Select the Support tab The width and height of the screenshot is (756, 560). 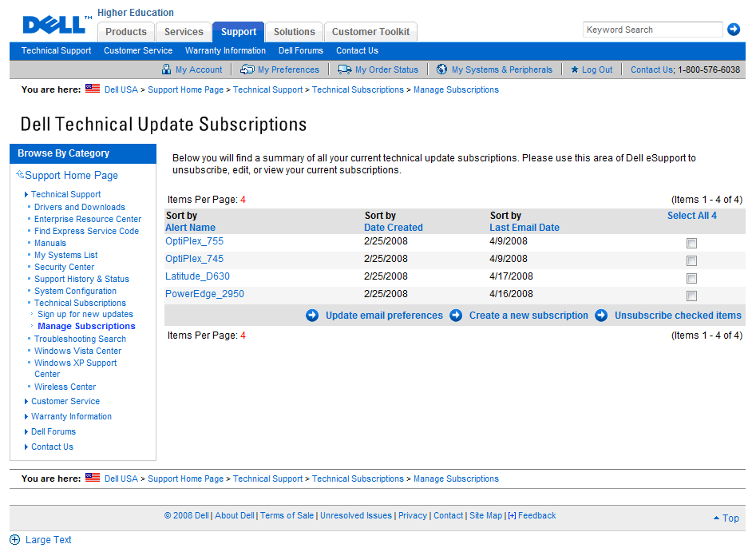(x=239, y=32)
